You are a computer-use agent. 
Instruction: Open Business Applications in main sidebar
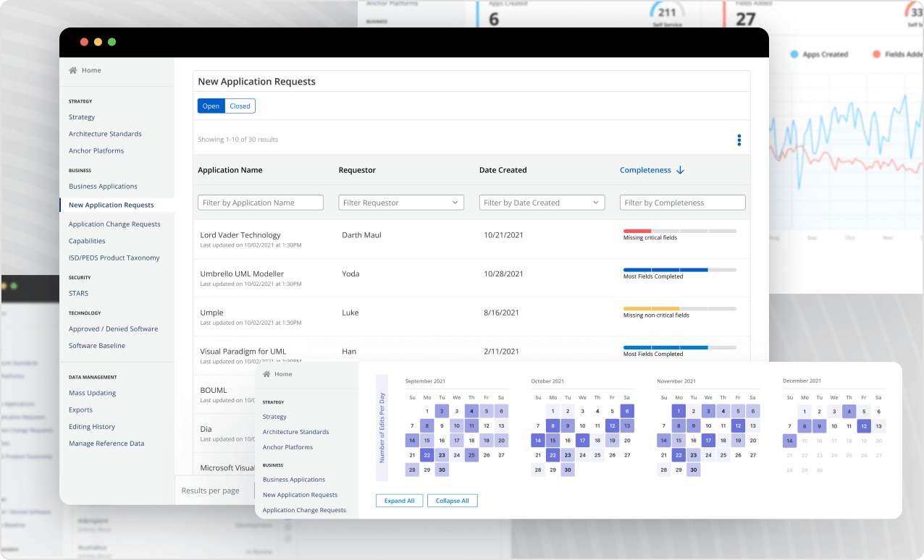pyautogui.click(x=103, y=186)
